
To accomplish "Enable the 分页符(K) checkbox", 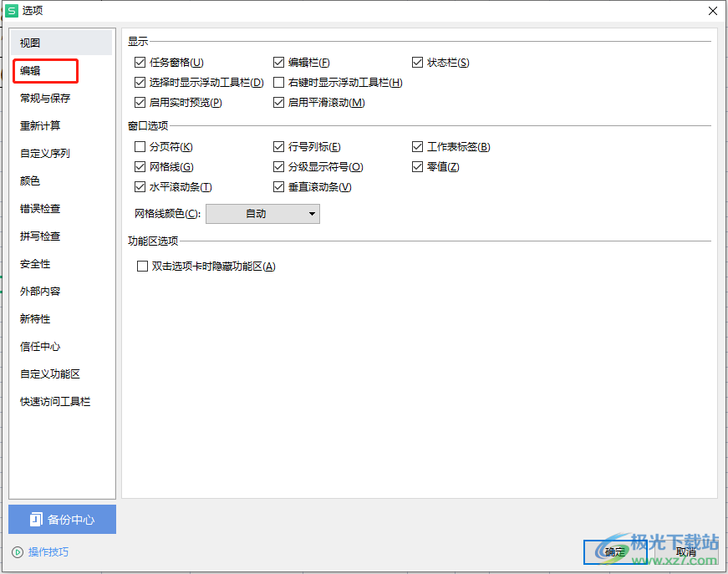I will 140,146.
